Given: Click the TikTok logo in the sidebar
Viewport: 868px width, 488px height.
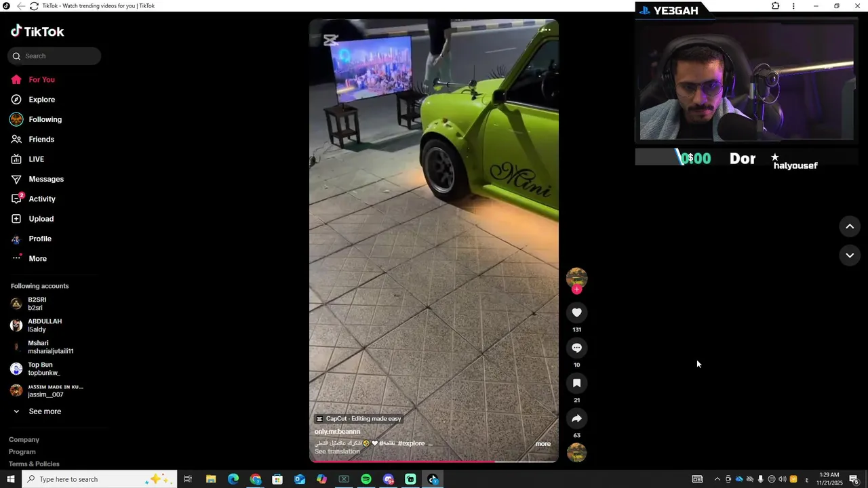Looking at the screenshot, I should [x=37, y=31].
